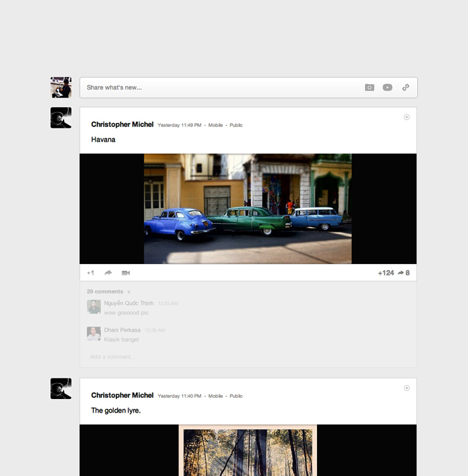Click into the Share what's new field

click(249, 88)
